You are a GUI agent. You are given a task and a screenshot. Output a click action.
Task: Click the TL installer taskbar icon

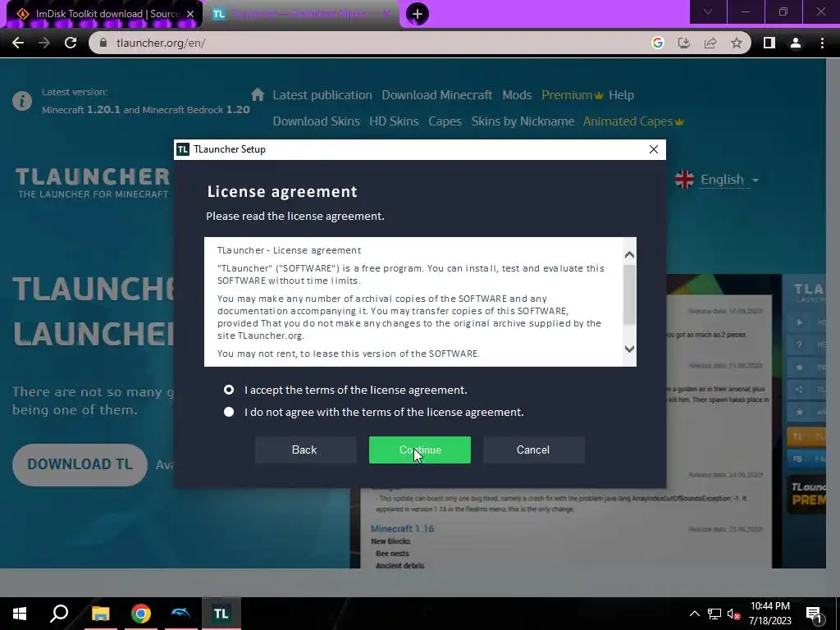point(221,614)
